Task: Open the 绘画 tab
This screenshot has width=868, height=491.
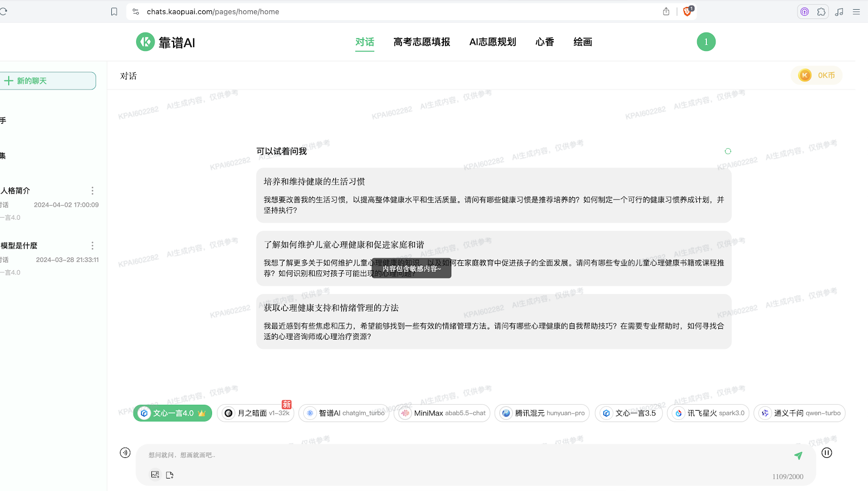Action: click(583, 42)
